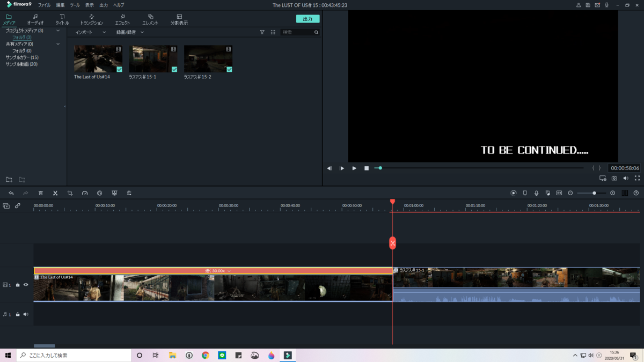Mute audio track 1 speaker

(26, 314)
